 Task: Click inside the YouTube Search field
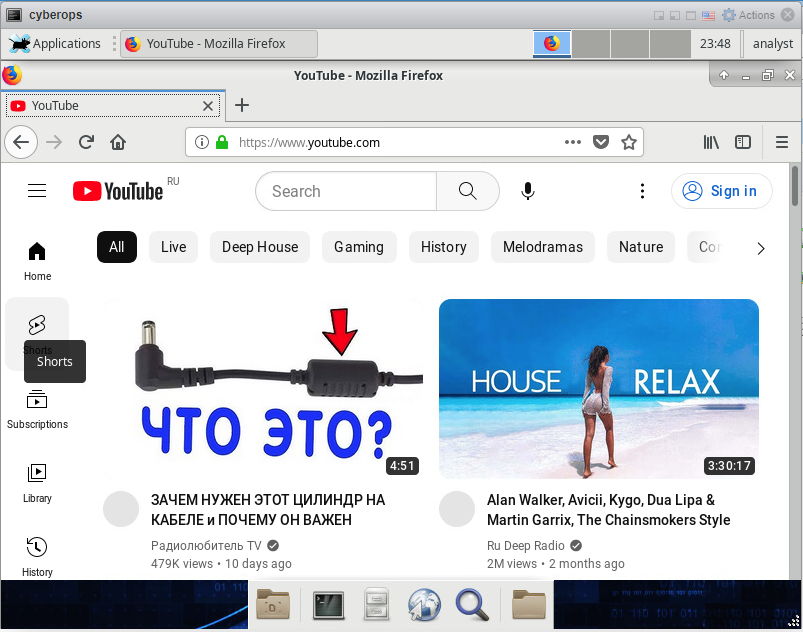point(347,191)
